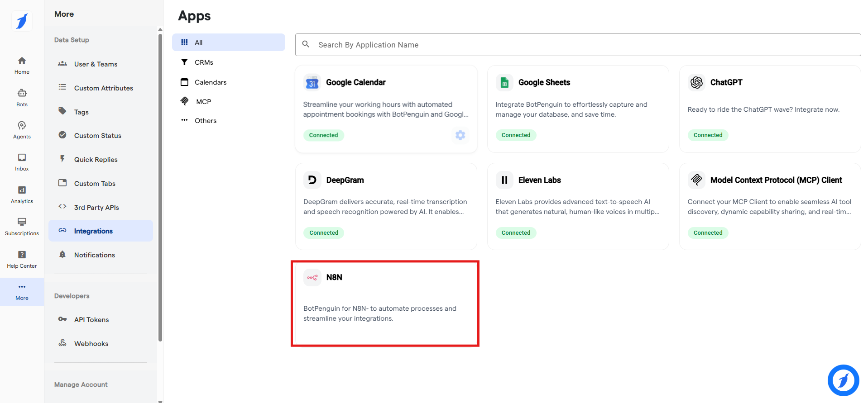The image size is (868, 403).
Task: Show MCP category apps
Action: [203, 102]
